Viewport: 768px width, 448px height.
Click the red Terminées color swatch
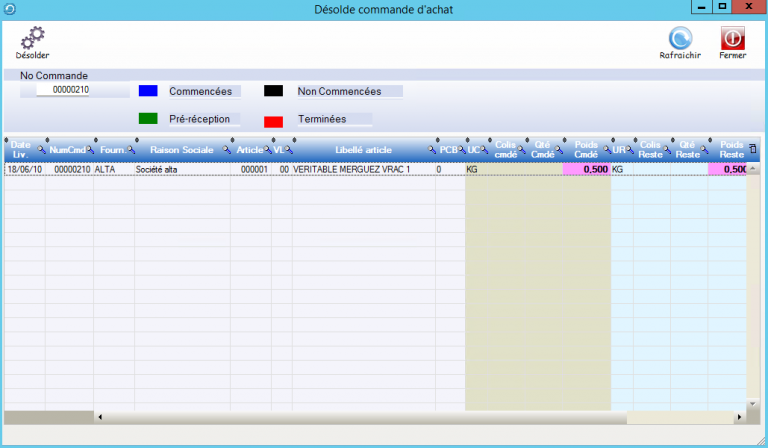[273, 120]
